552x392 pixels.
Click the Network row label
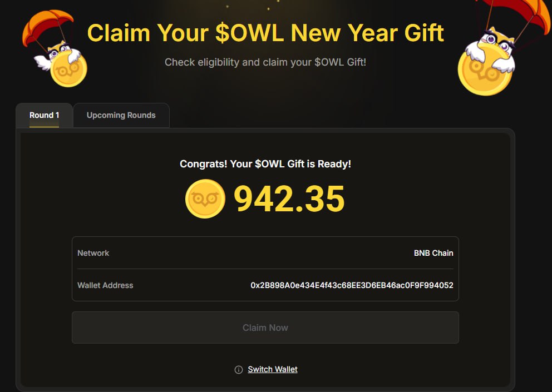click(93, 253)
